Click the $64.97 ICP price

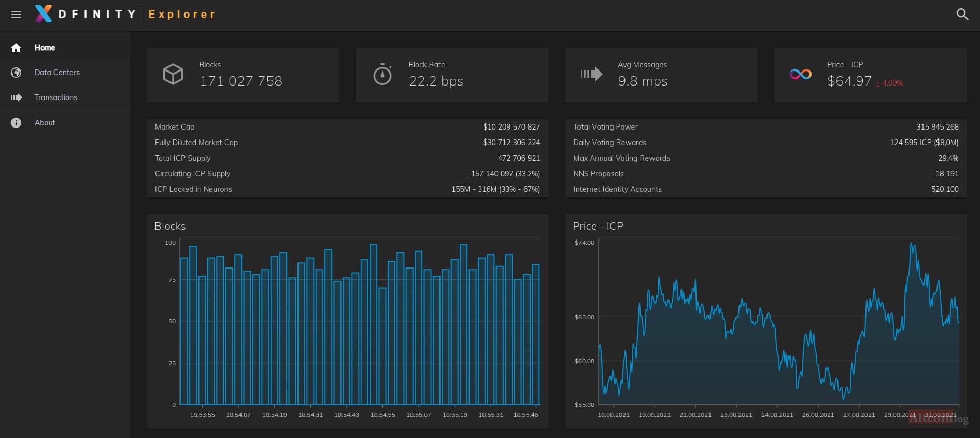[x=849, y=81]
